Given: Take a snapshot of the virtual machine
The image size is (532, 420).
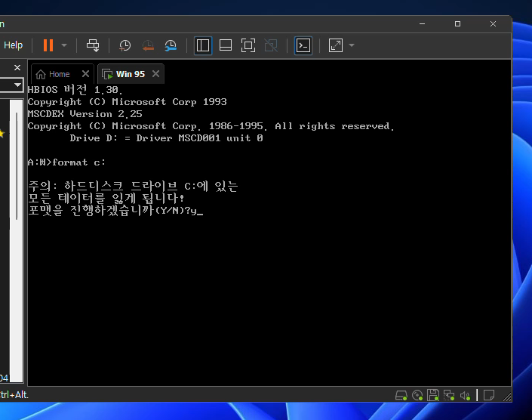Looking at the screenshot, I should tap(125, 45).
